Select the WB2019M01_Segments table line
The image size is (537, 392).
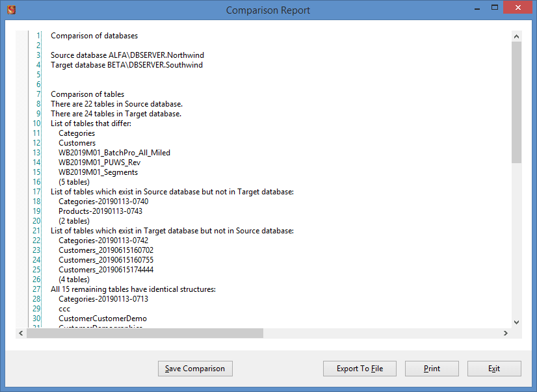click(98, 172)
